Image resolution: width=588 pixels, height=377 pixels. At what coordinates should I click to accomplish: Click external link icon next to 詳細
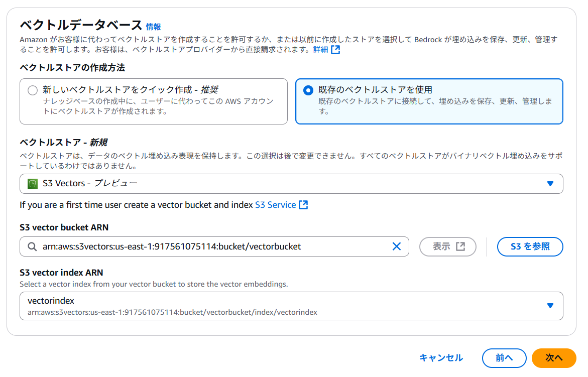tap(335, 50)
